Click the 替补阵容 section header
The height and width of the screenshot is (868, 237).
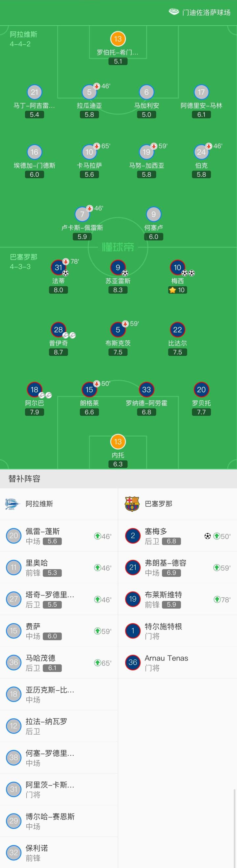pyautogui.click(x=24, y=479)
